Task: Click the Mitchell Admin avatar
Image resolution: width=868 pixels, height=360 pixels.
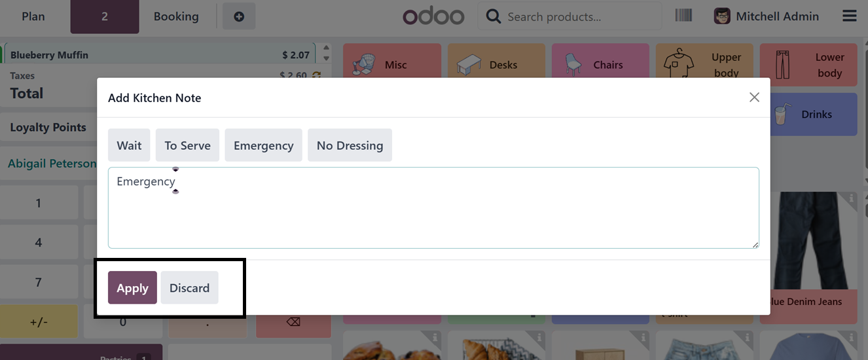Action: coord(722,16)
